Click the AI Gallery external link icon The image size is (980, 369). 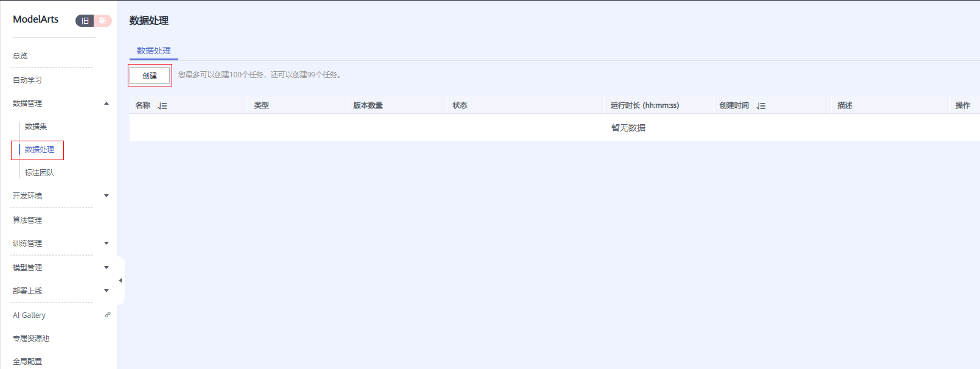click(108, 315)
